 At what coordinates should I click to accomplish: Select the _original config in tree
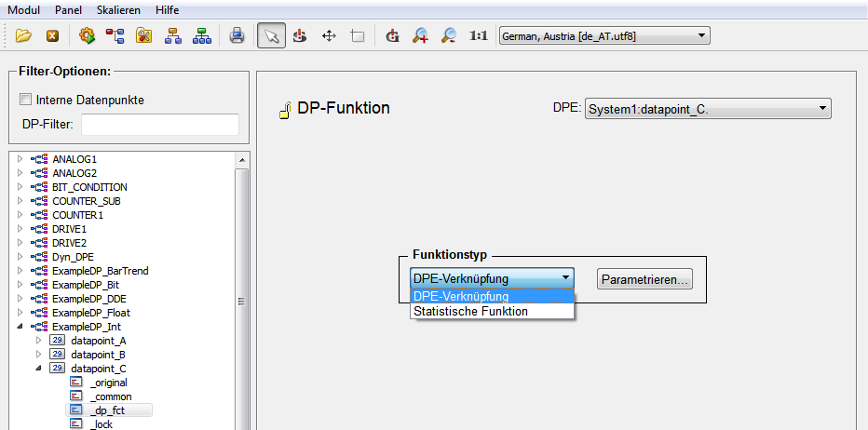pyautogui.click(x=108, y=383)
